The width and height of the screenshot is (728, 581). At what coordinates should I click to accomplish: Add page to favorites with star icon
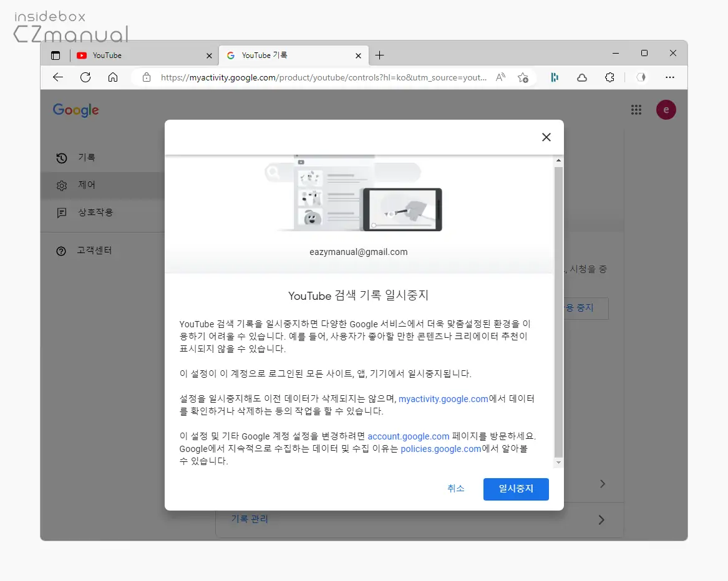tap(524, 77)
